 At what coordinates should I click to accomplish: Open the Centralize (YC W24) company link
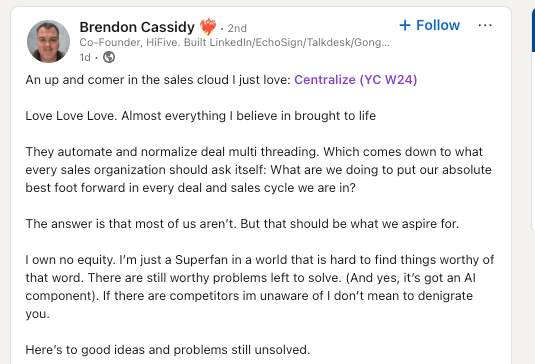point(356,79)
